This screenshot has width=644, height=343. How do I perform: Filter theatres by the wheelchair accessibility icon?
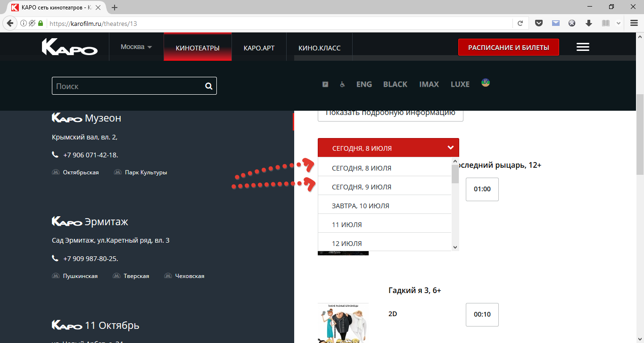(342, 84)
